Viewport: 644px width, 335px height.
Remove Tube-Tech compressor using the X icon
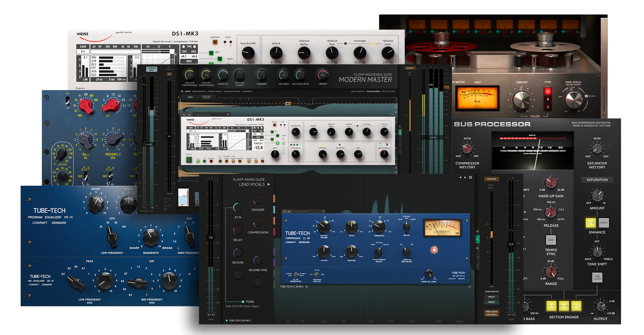pos(469,286)
